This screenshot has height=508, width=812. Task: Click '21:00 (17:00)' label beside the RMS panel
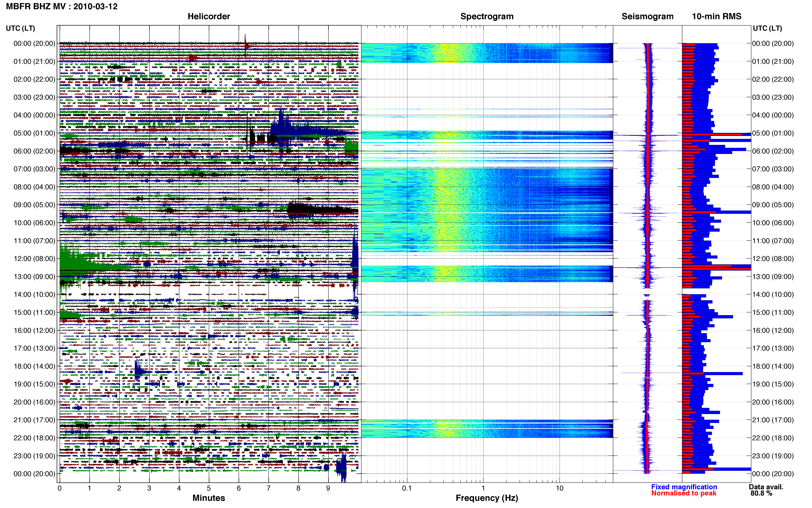[x=773, y=420]
